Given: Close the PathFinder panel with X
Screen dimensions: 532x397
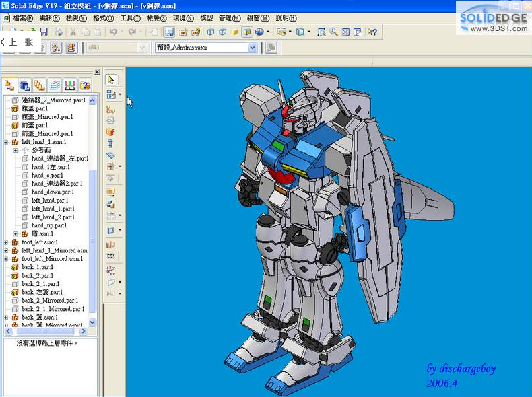Looking at the screenshot, I should coord(98,72).
